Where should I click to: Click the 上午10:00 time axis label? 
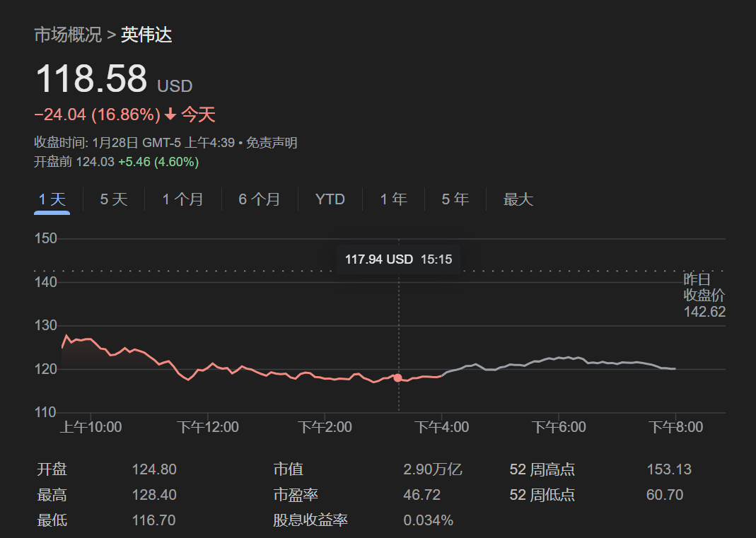point(91,426)
